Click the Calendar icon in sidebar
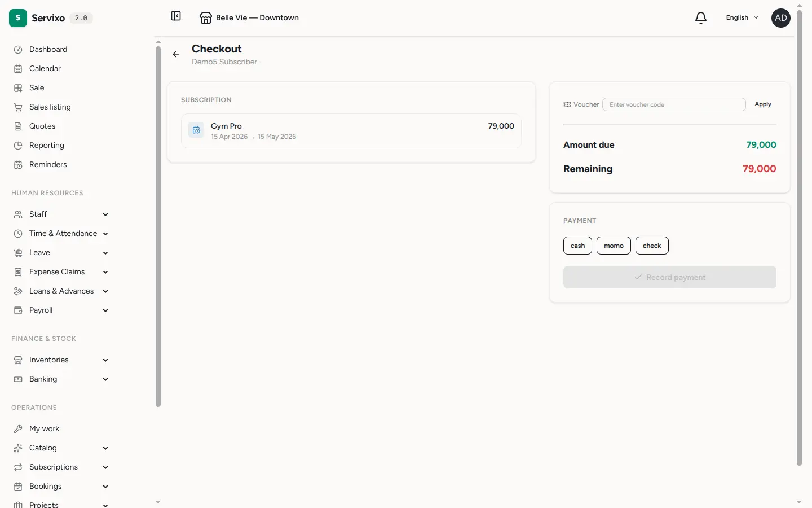Viewport: 812px width, 508px height. coord(18,69)
